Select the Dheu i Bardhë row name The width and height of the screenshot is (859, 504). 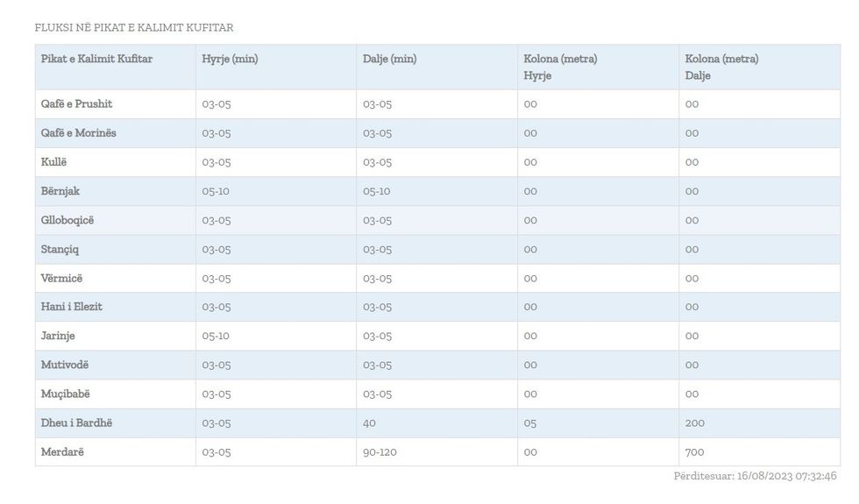[x=77, y=422]
